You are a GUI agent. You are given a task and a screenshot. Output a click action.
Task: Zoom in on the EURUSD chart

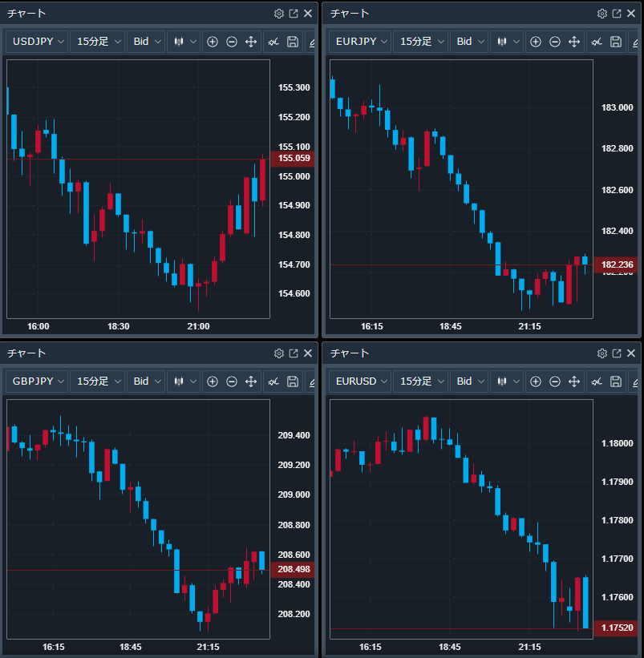point(536,381)
